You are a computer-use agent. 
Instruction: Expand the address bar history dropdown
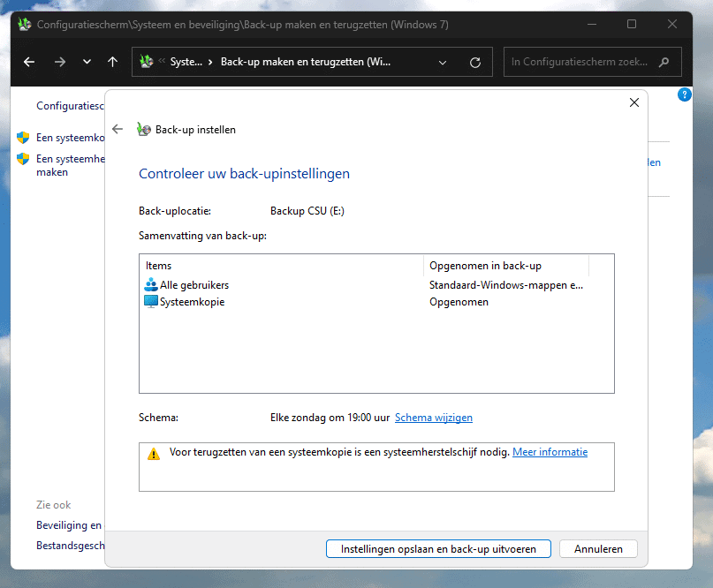click(443, 63)
